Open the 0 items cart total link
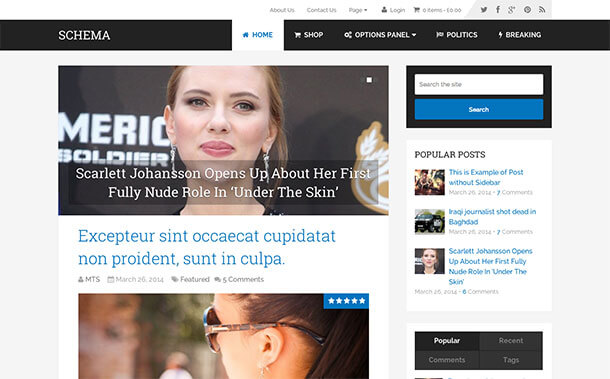The image size is (610, 379). point(442,10)
